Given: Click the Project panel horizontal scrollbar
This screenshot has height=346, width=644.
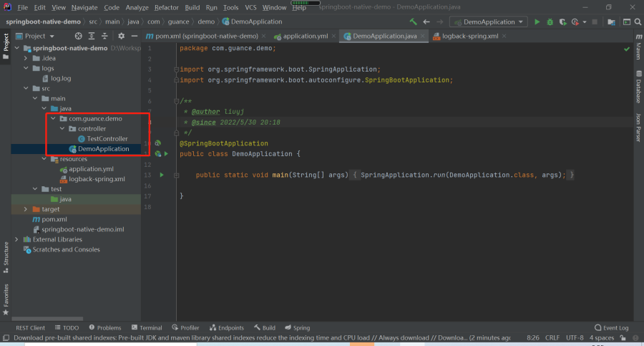Looking at the screenshot, I should (x=47, y=319).
